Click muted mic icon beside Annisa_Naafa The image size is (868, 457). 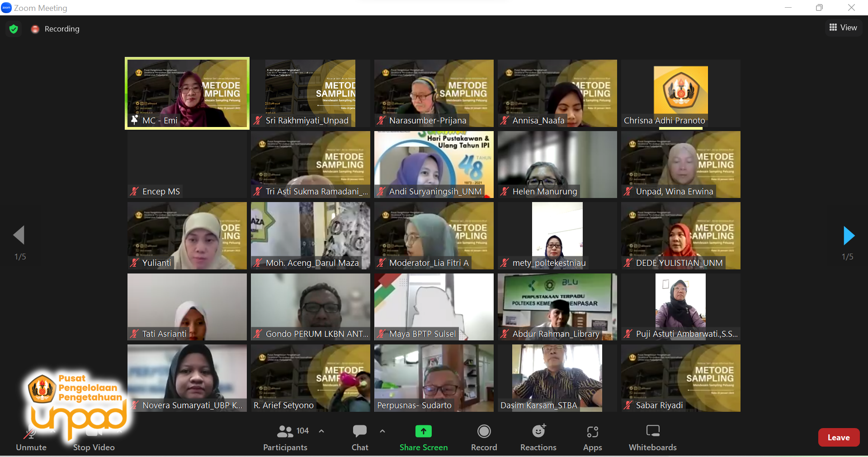click(505, 120)
